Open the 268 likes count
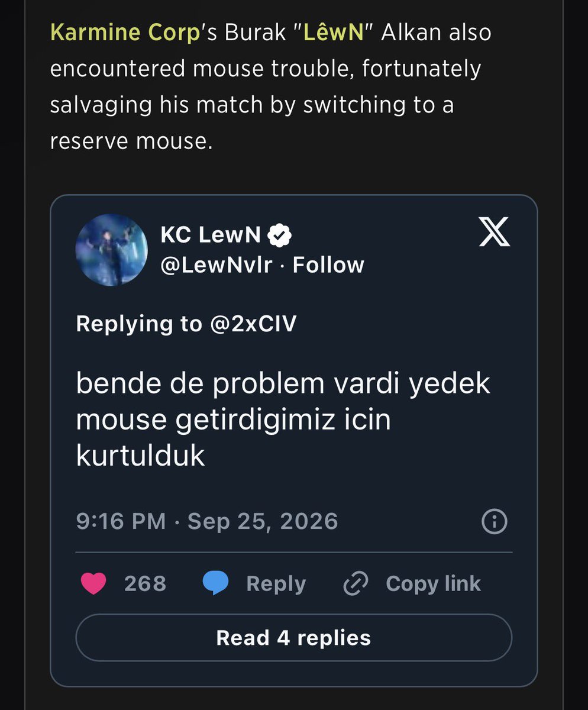588x710 pixels. coord(145,584)
